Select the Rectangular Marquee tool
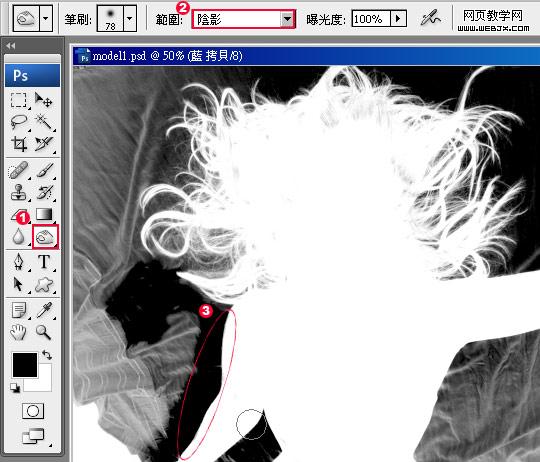 point(18,100)
